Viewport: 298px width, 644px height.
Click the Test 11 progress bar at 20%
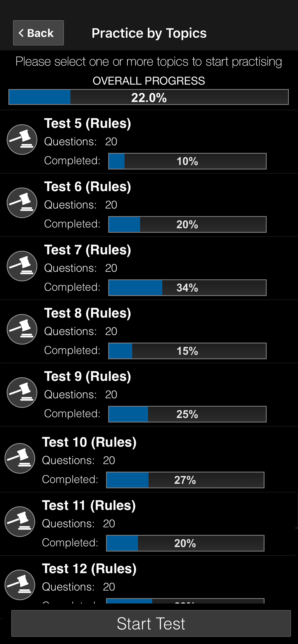pos(185,543)
